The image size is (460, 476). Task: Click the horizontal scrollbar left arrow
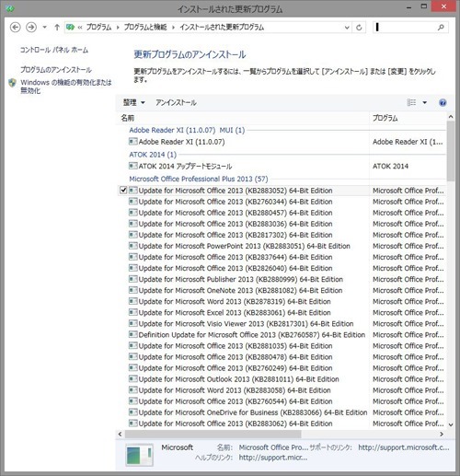(x=120, y=434)
